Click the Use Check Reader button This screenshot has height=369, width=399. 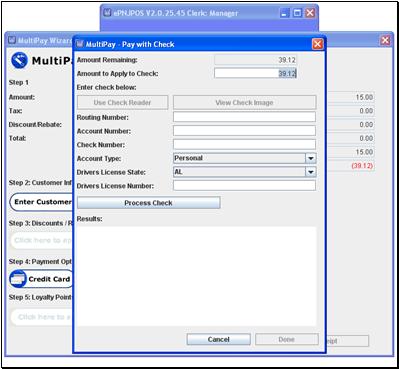(123, 102)
